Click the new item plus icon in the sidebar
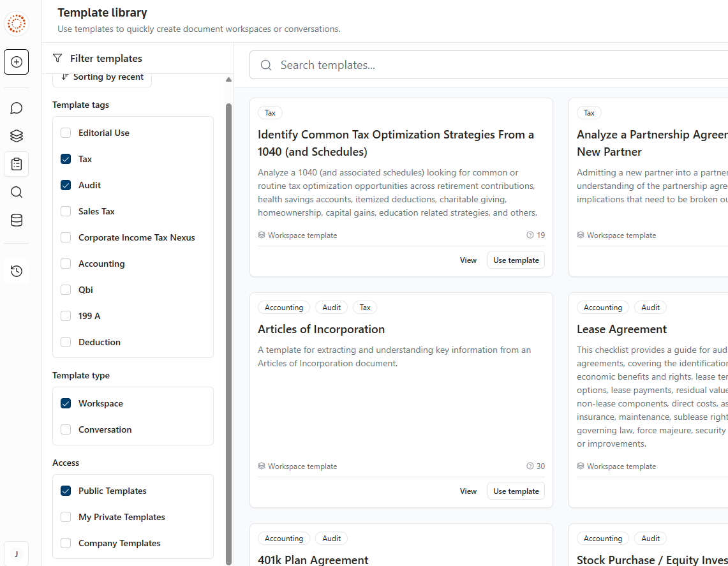 [x=17, y=62]
